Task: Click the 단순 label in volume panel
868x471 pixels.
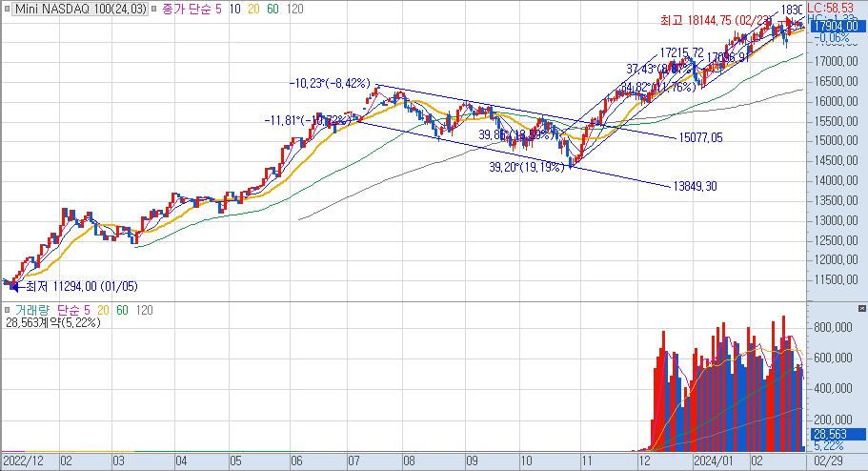Action: point(70,310)
